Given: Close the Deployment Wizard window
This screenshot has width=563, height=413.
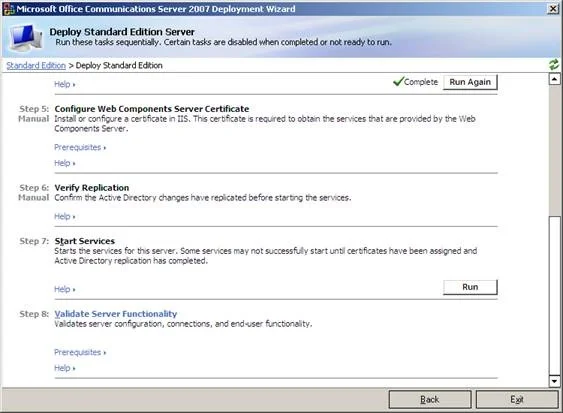Looking at the screenshot, I should (x=553, y=9).
